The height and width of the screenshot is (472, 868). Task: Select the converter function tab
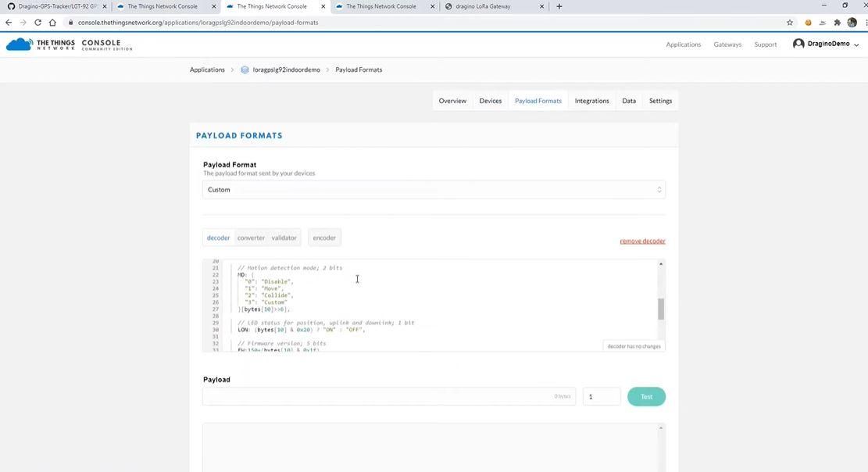coord(251,238)
